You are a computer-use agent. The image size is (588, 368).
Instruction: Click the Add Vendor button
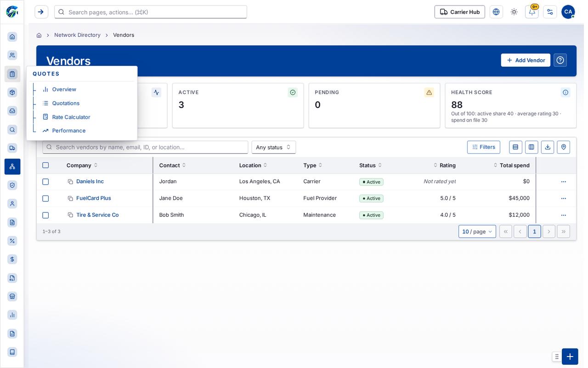click(526, 60)
